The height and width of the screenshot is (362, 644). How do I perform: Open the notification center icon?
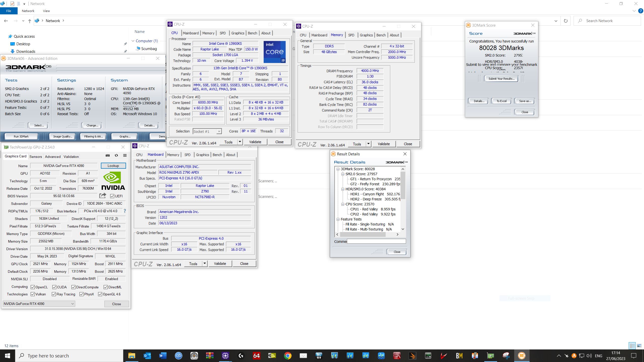[x=634, y=356]
